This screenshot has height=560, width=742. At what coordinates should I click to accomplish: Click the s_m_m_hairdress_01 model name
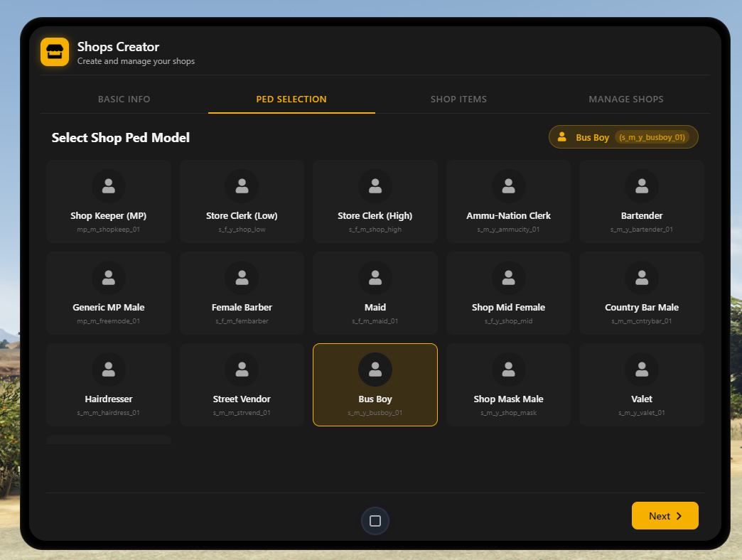pos(108,413)
